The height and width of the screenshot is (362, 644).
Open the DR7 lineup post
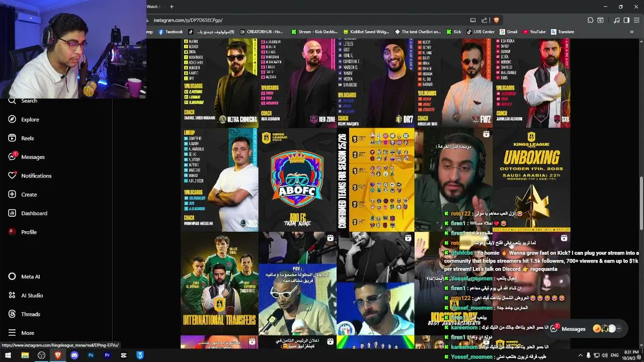pyautogui.click(x=375, y=82)
